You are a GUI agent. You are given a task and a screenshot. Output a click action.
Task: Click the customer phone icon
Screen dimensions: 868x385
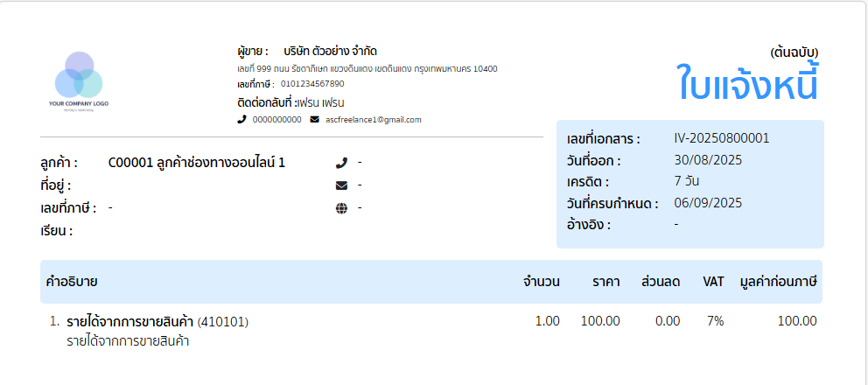[x=341, y=163]
